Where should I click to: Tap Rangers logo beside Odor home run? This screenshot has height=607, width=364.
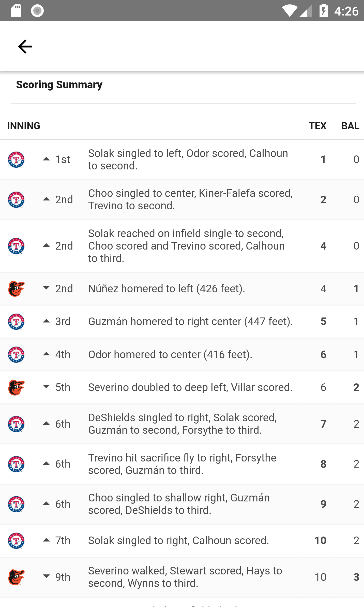click(16, 355)
